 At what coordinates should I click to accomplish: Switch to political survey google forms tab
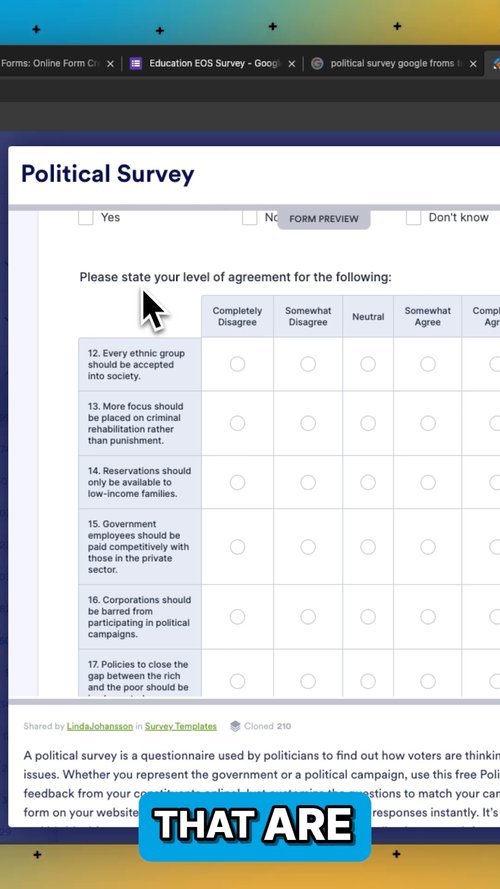tap(392, 64)
